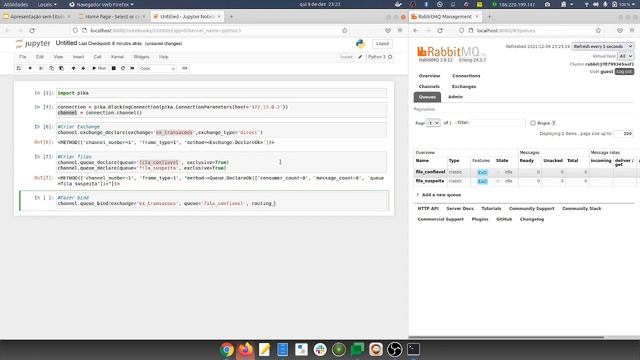Focus the queue Filter input field
The height and width of the screenshot is (360, 640).
tap(498, 122)
